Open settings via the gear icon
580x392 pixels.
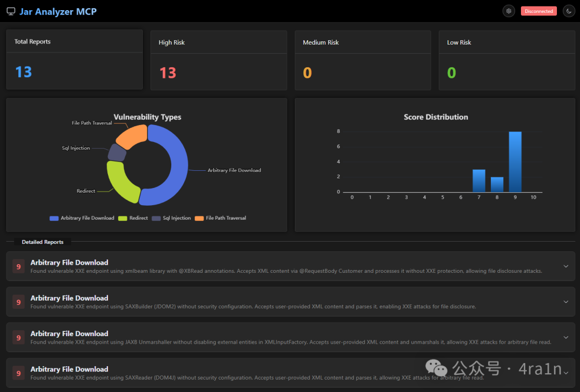click(509, 11)
